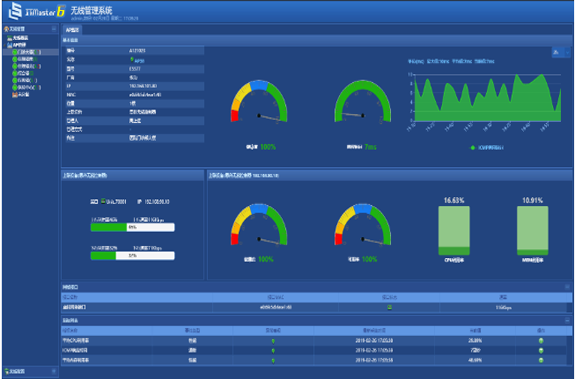
Task: Click the green port status icon in interface table
Action: [389, 307]
